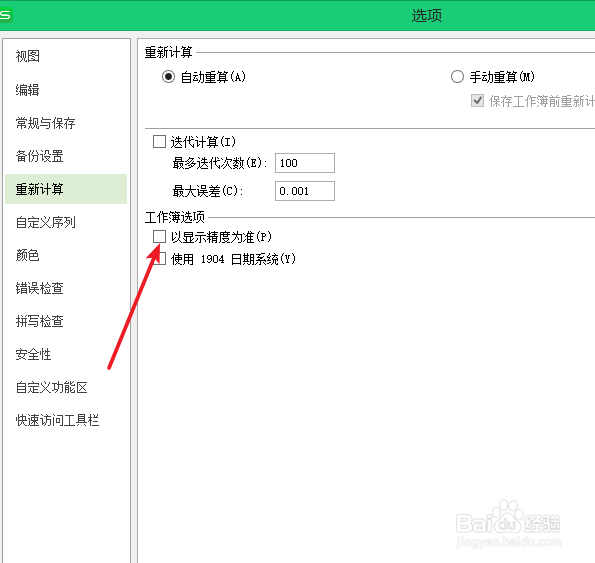Toggle 使用 1904 日期系统(Y) checkbox

(x=161, y=259)
